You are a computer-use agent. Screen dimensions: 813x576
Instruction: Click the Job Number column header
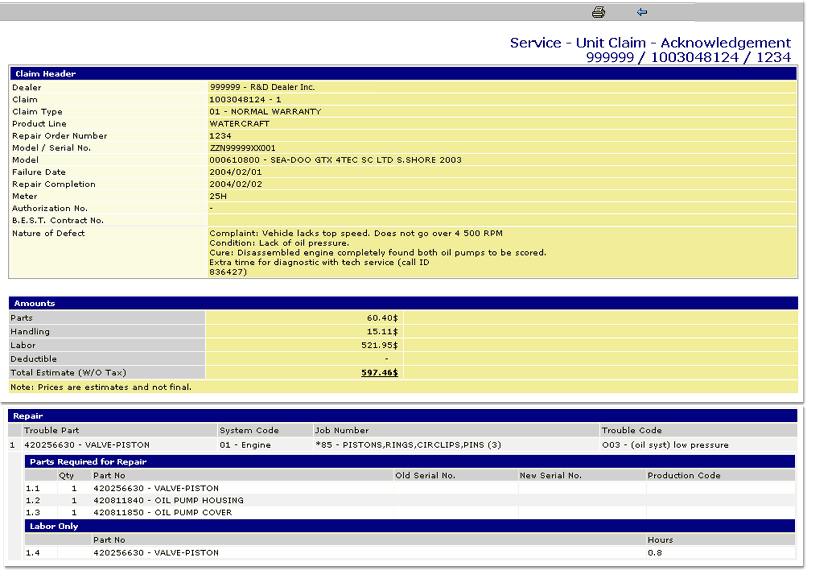(x=342, y=430)
